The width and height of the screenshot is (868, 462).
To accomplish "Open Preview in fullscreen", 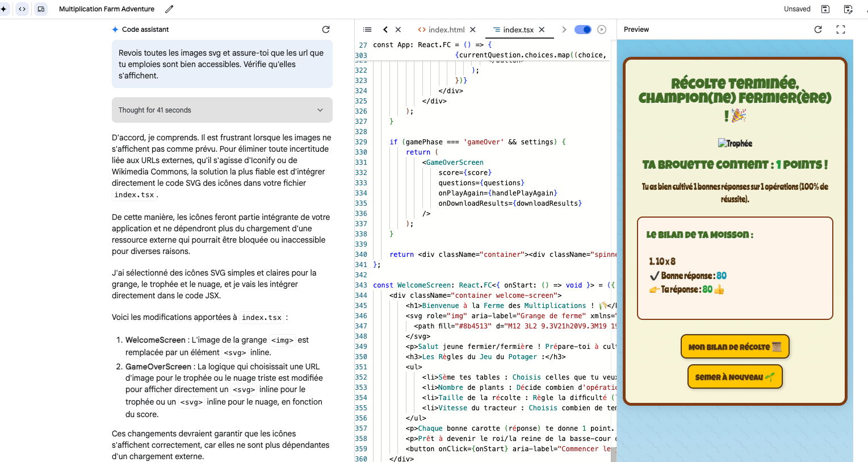I will click(x=841, y=30).
